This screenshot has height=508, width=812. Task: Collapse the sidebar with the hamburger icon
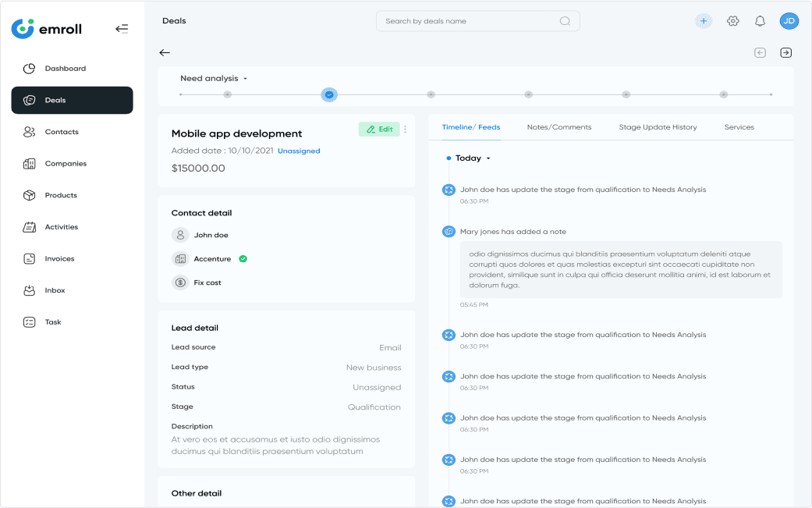tap(122, 29)
